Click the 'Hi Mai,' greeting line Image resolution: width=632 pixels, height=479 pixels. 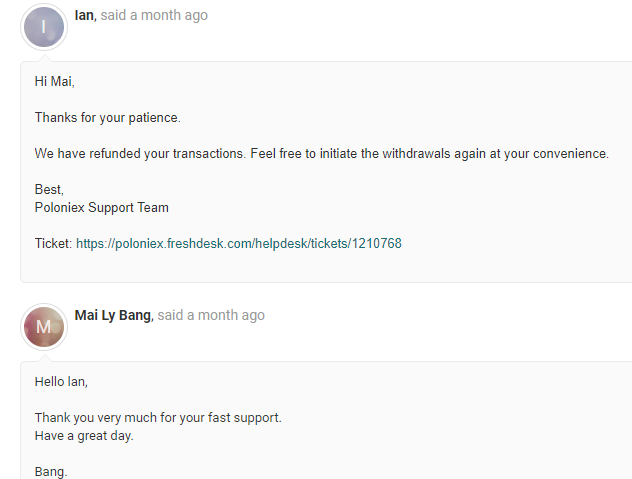click(x=55, y=81)
